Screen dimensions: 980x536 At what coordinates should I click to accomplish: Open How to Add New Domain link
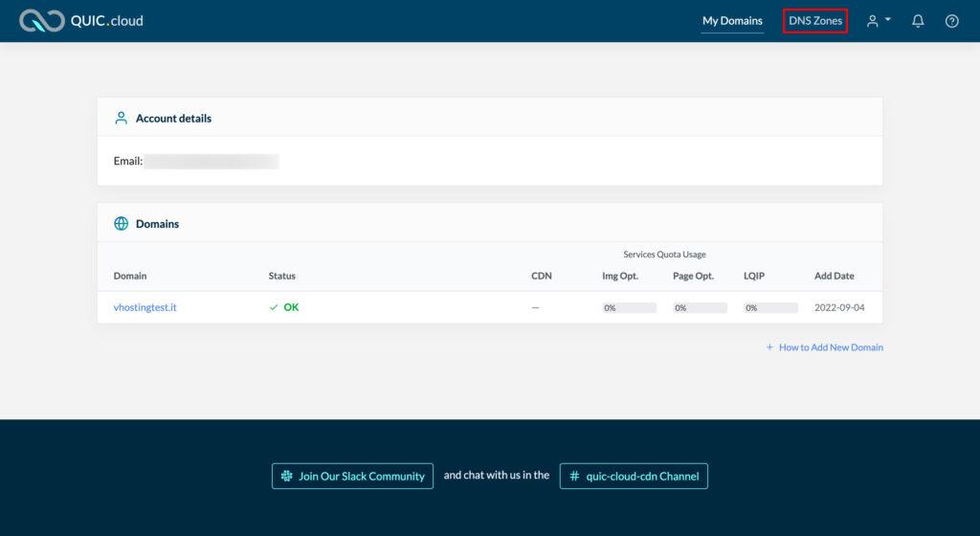point(824,347)
